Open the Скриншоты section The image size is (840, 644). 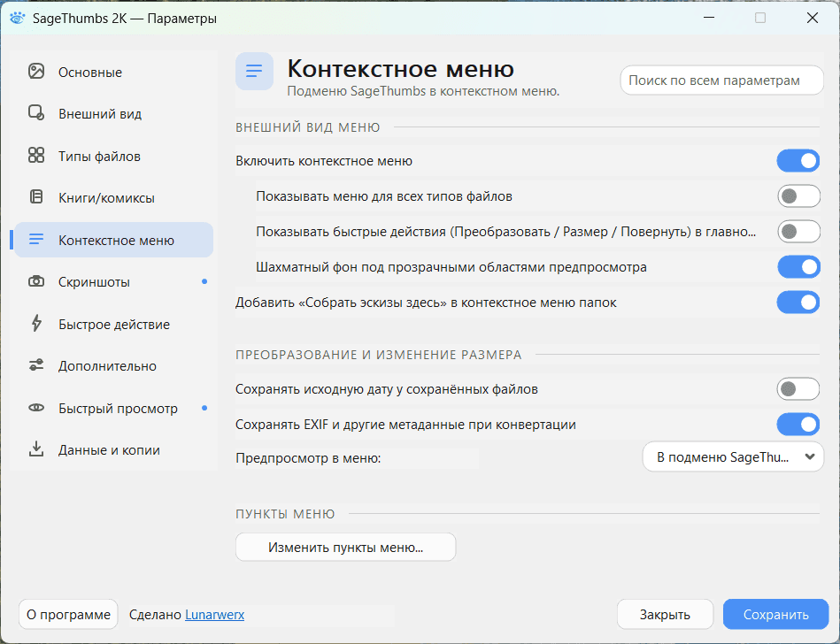[113, 281]
